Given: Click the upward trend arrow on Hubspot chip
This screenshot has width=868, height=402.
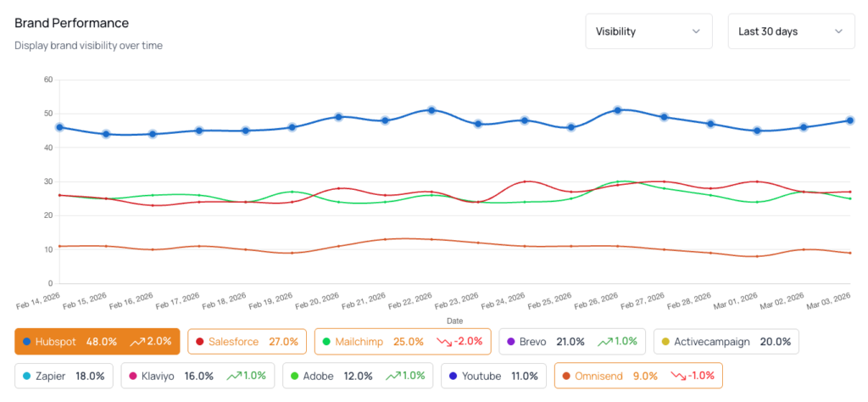Looking at the screenshot, I should click(x=136, y=342).
